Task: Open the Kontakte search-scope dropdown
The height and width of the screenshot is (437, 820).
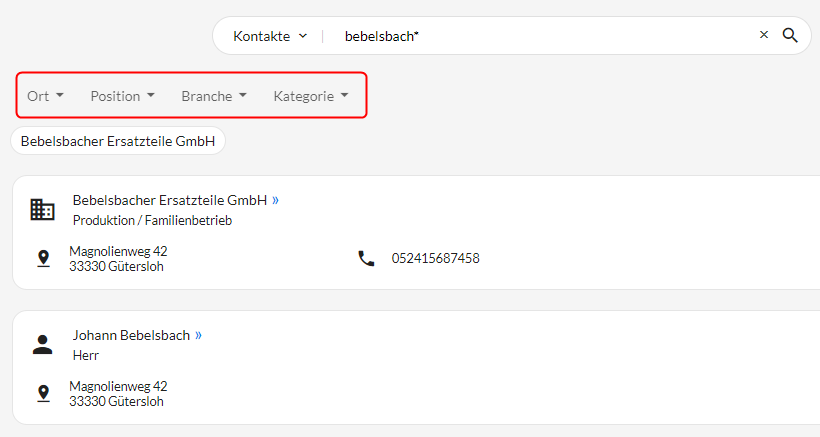Action: tap(270, 36)
